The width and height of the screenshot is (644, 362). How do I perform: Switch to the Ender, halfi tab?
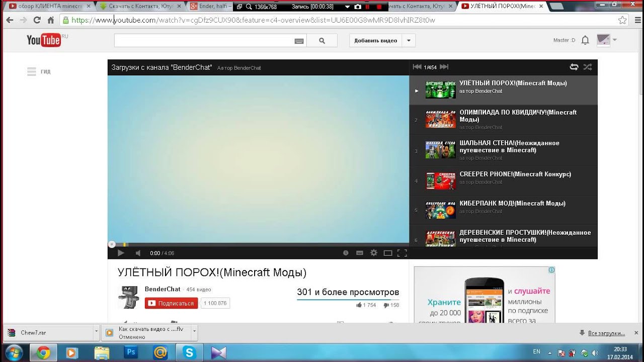(210, 7)
